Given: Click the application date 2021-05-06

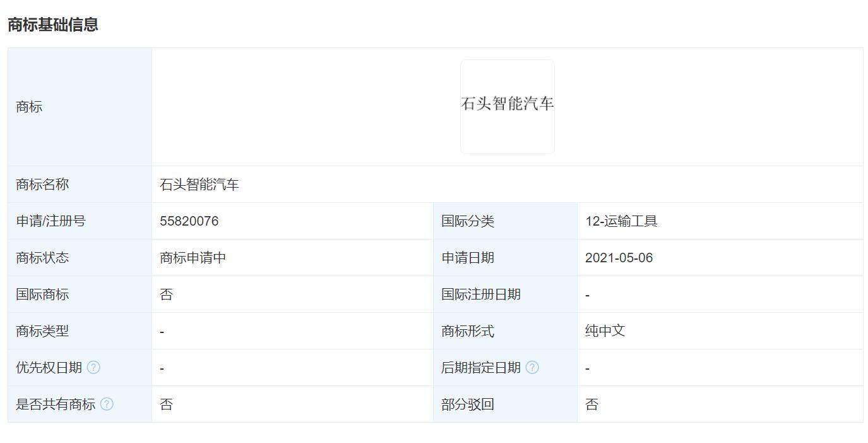Looking at the screenshot, I should point(619,257).
